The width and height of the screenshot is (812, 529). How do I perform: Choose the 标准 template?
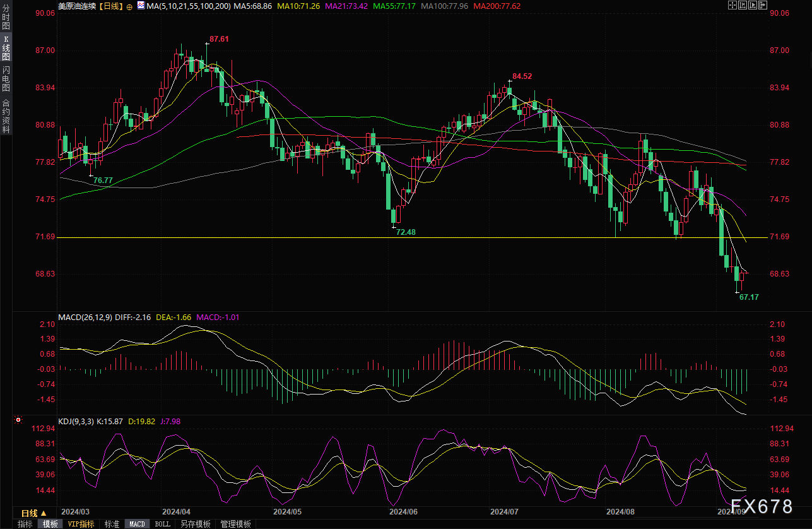coord(112,524)
